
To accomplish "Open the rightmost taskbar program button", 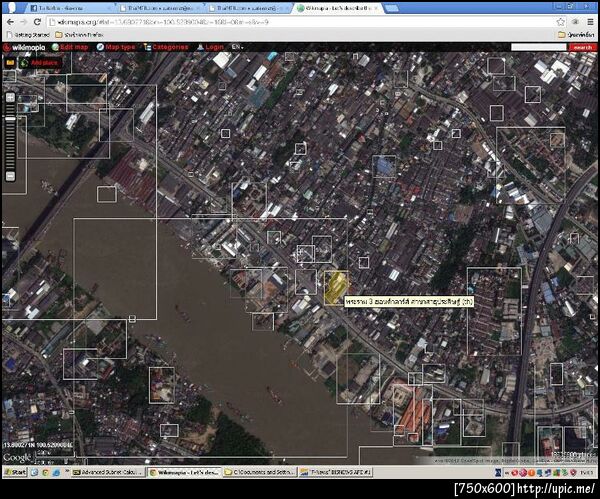I will coord(336,473).
